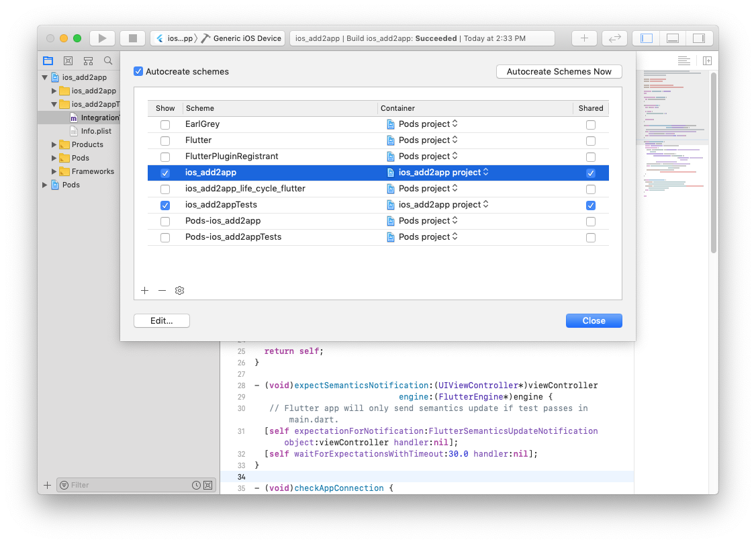This screenshot has height=544, width=756.
Task: Open the Source Control navigator icon
Action: (x=68, y=60)
